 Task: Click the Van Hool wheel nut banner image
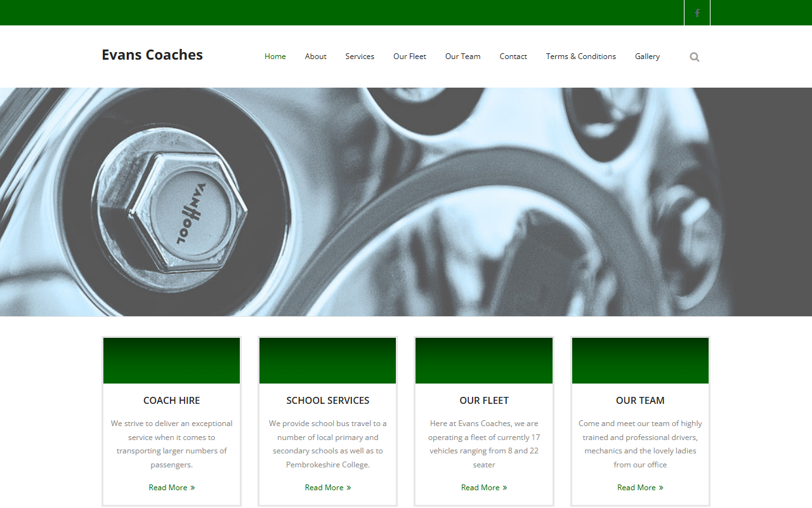pos(406,202)
